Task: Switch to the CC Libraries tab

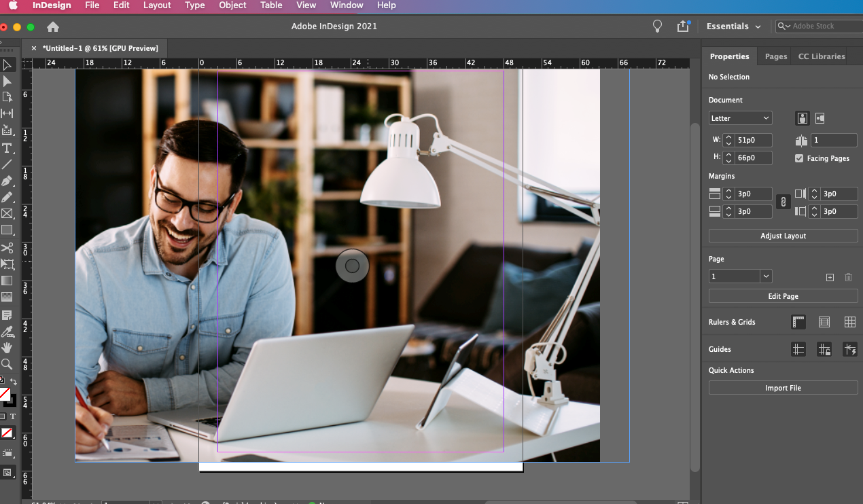Action: [822, 56]
